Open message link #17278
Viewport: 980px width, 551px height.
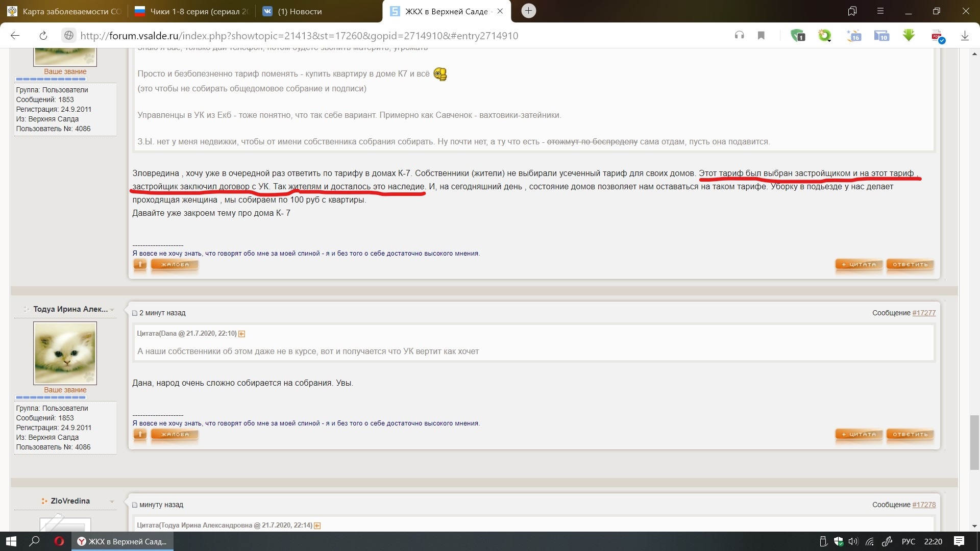[x=924, y=505]
